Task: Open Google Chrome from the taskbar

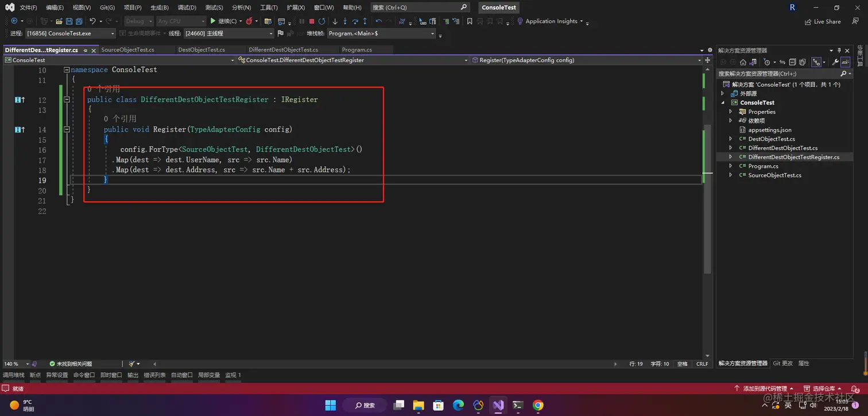Action: point(538,405)
